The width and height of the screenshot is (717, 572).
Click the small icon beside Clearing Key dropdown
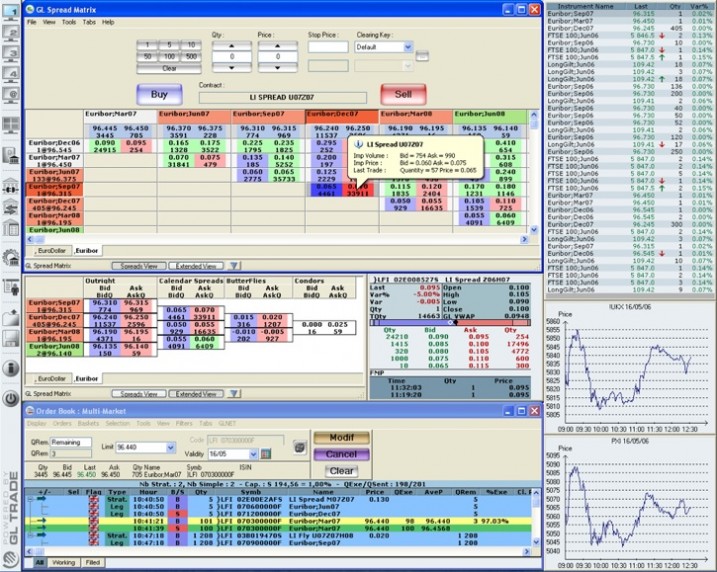tap(422, 56)
